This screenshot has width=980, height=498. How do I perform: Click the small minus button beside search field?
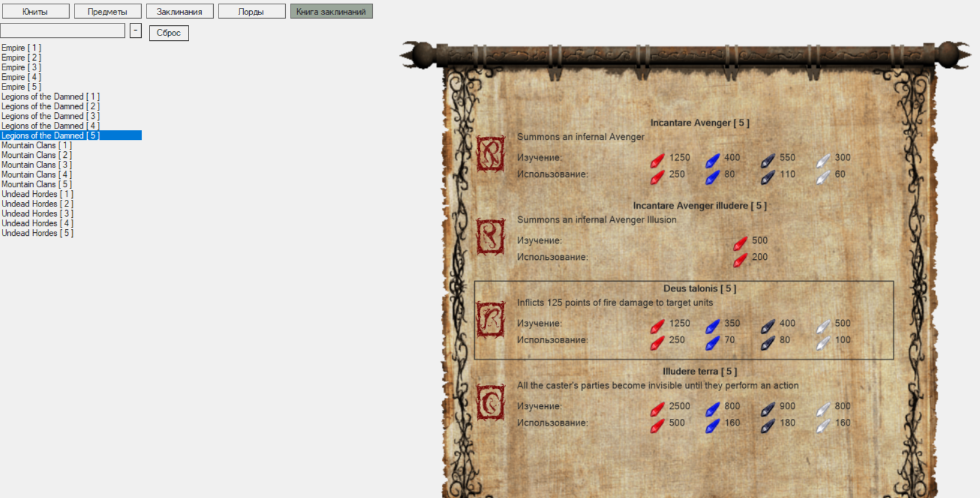point(136,31)
